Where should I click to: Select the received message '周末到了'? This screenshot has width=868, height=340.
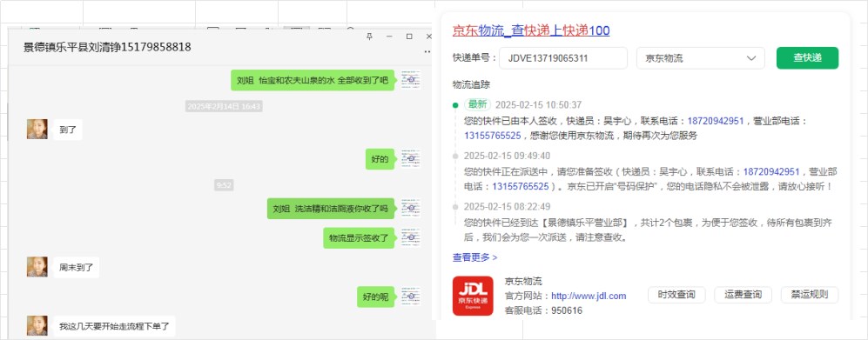click(77, 268)
